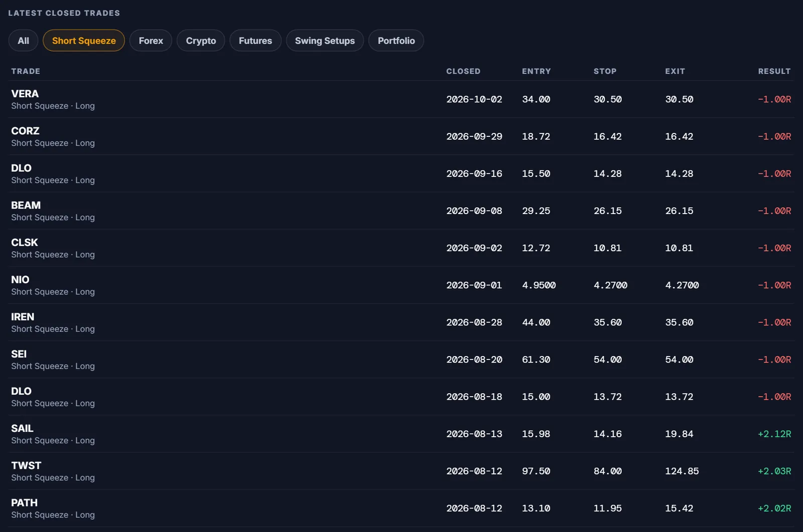
Task: Click the Latest Closed Trades heading
Action: [64, 13]
